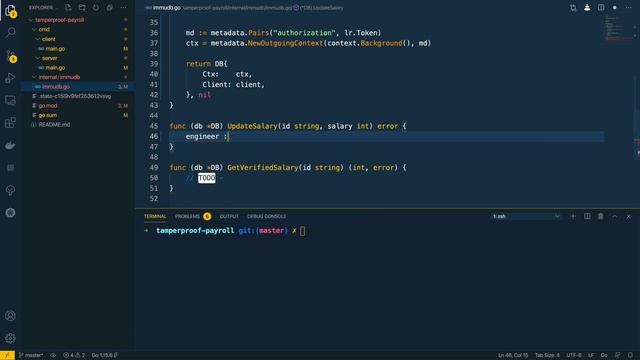Open the Manage gear menu
Image resolution: width=640 pixels, height=360 pixels.
point(10,338)
